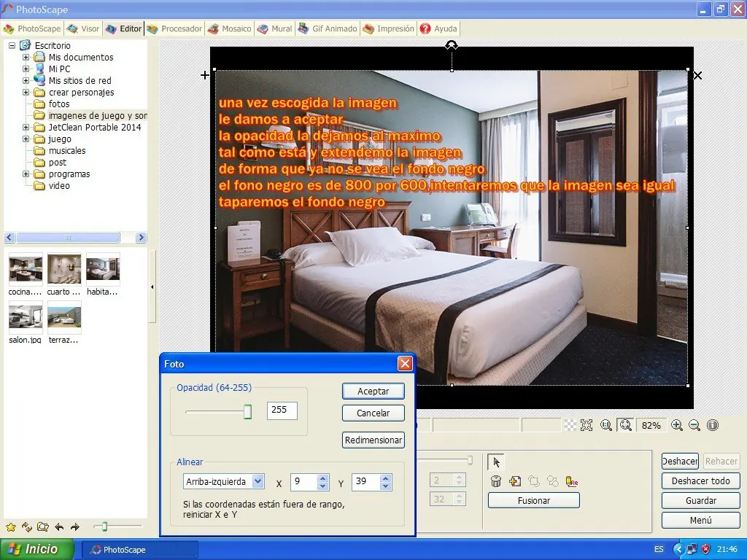Image resolution: width=747 pixels, height=560 pixels.
Task: Expand crear personajes folder
Action: click(26, 93)
